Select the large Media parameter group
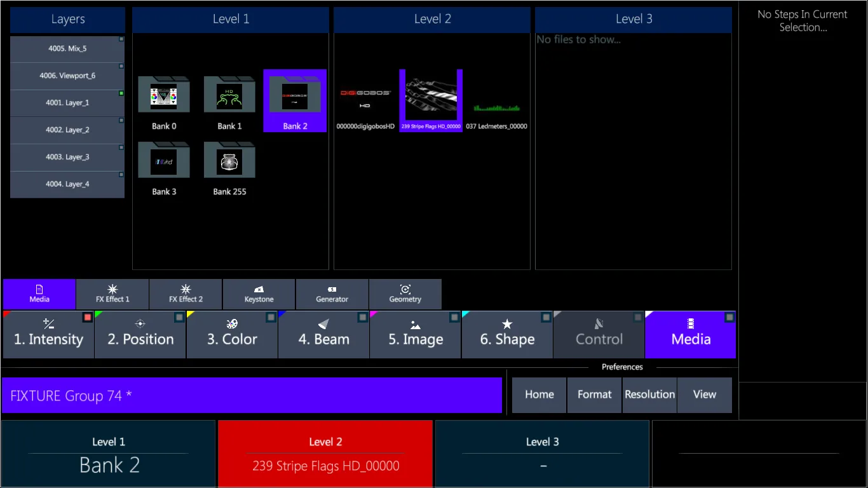 [691, 334]
